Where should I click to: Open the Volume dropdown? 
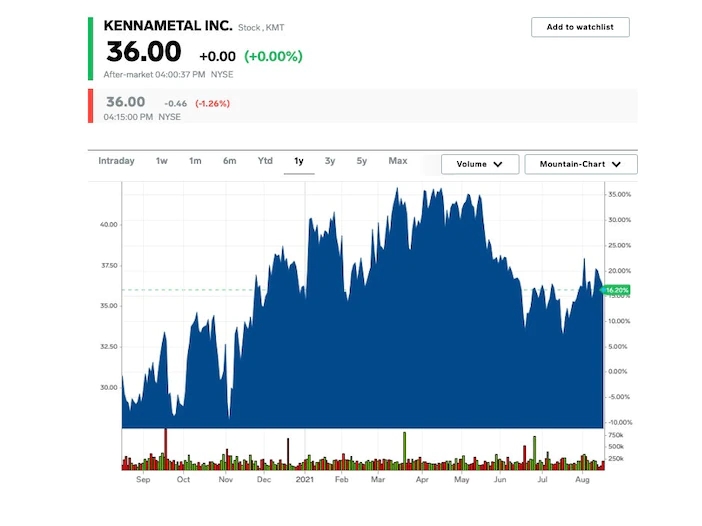480,164
